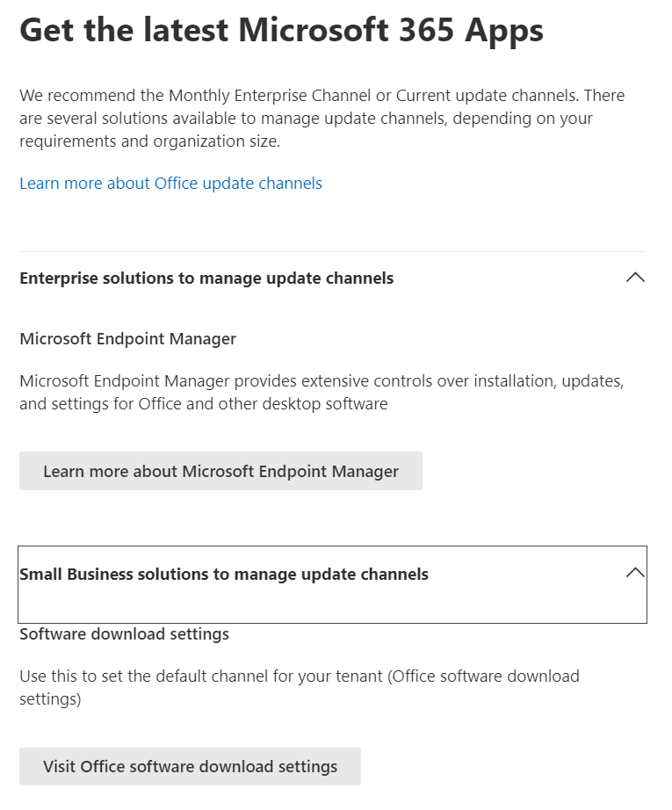Click the blue Office update channels hyperlink
The width and height of the screenshot is (672, 810).
pos(170,183)
